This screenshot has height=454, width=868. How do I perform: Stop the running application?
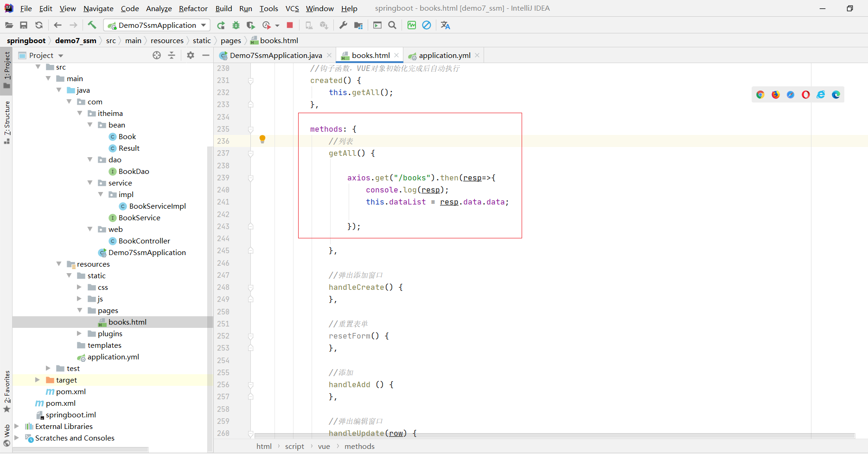coord(290,25)
